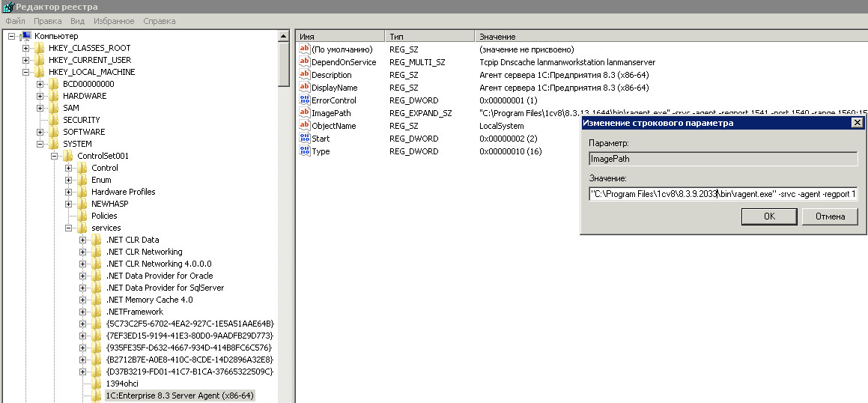Sort values by the Имя column header

click(x=340, y=37)
